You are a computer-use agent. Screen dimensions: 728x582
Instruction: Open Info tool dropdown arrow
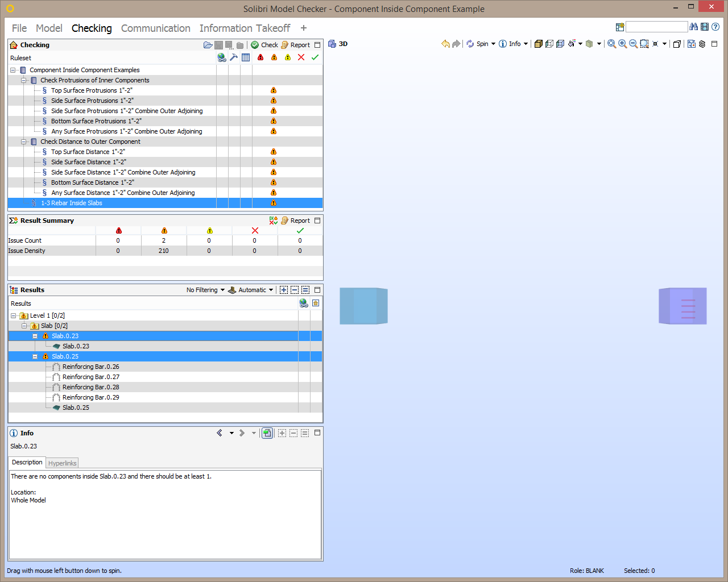pos(526,44)
